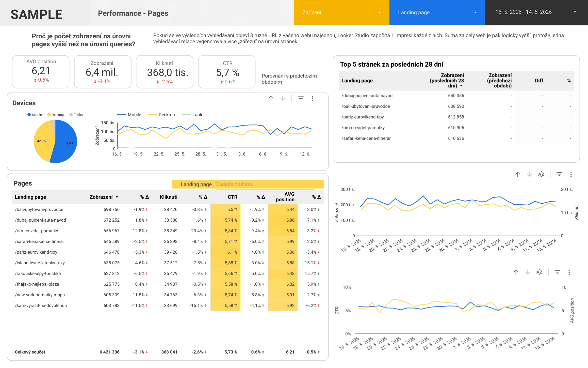
Task: Click /dubaj-pujceni-auta-navod in Top 5 table
Action: tap(367, 96)
